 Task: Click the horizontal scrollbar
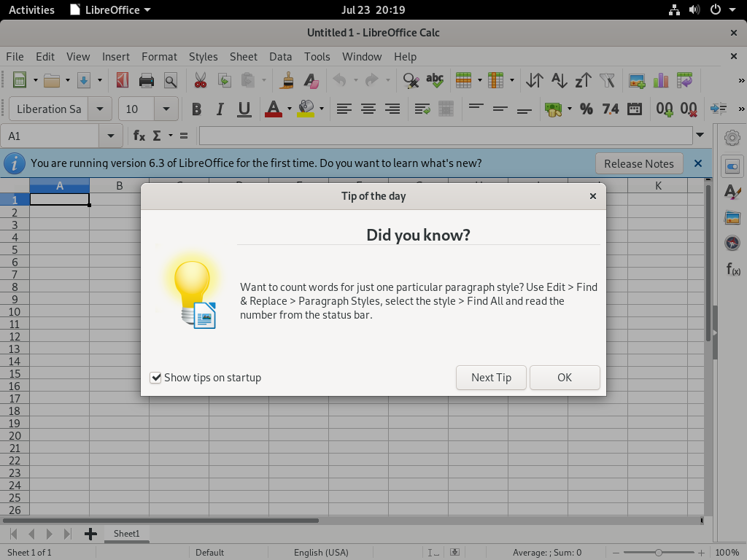(160, 521)
